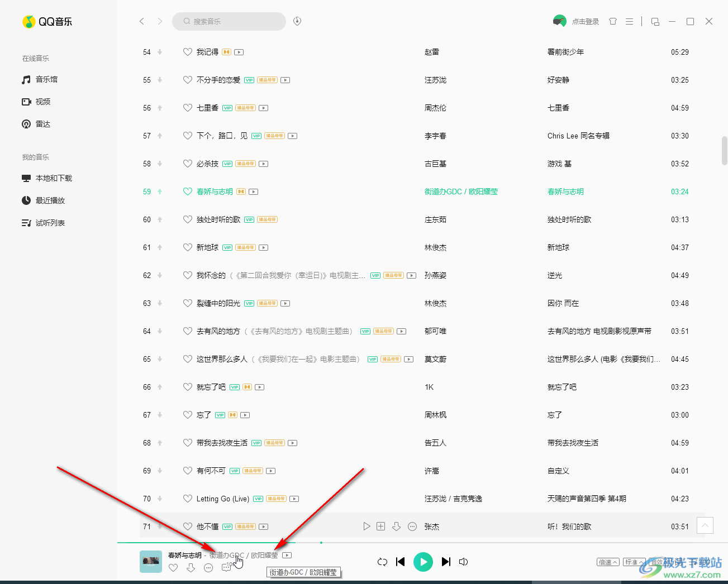
Task: Open album 天赐的声音第四季 第4期
Action: click(x=587, y=499)
